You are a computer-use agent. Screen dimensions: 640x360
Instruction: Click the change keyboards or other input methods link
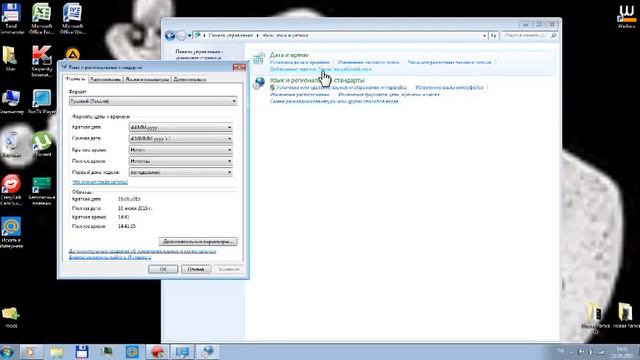(334, 101)
